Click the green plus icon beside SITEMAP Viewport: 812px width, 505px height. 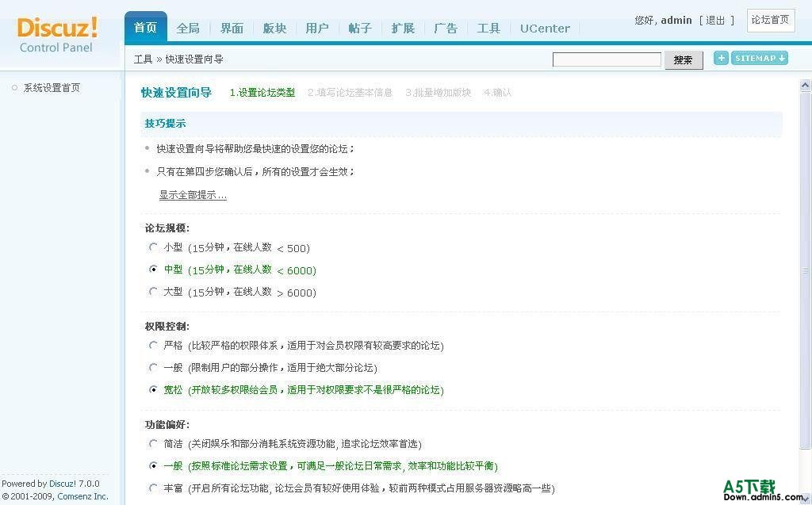click(720, 58)
